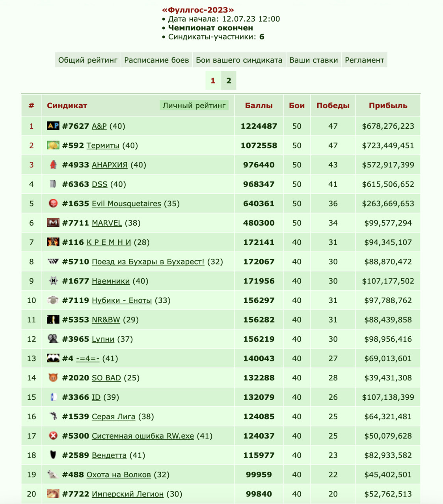Screen dimensions: 443x504
Task: Click the Evil Mousquetaires red emblem icon
Action: click(53, 203)
